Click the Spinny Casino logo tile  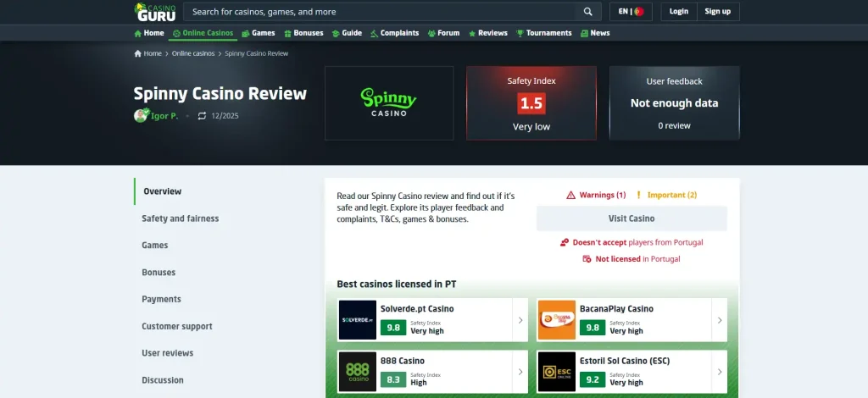pos(389,103)
